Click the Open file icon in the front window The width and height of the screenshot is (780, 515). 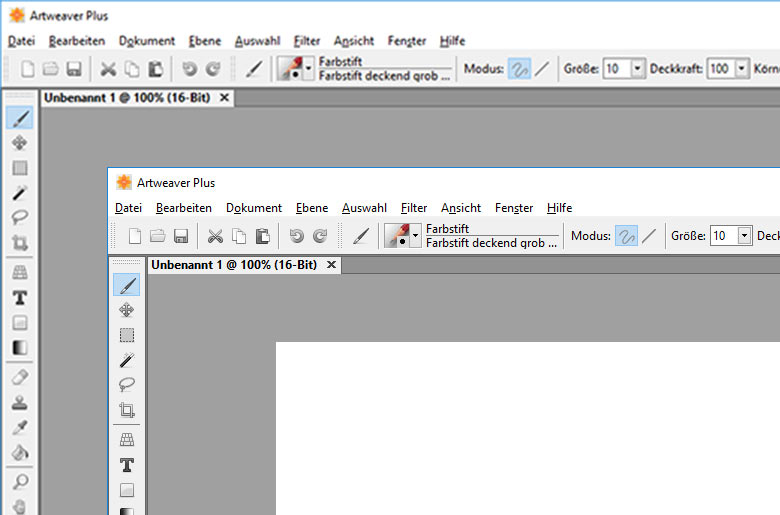pos(158,236)
